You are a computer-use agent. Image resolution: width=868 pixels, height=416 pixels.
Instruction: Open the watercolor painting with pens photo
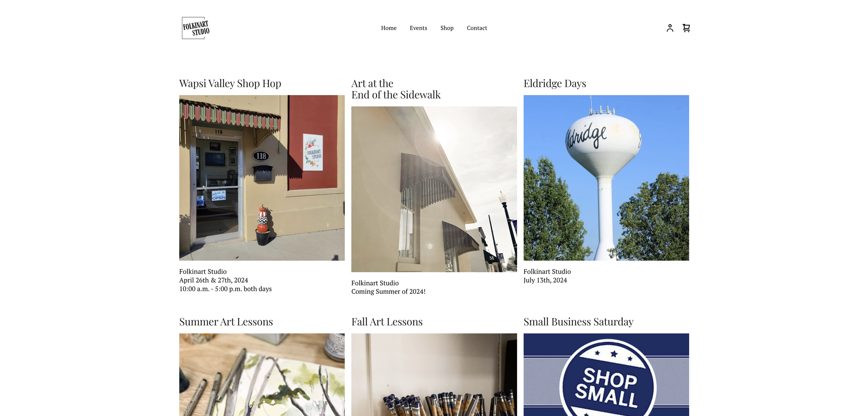coord(262,375)
